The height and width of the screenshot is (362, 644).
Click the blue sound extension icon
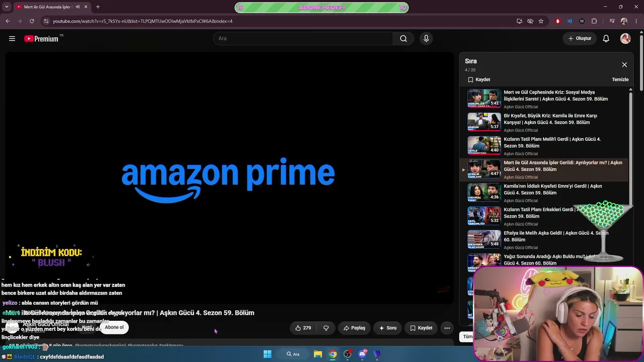[570, 21]
